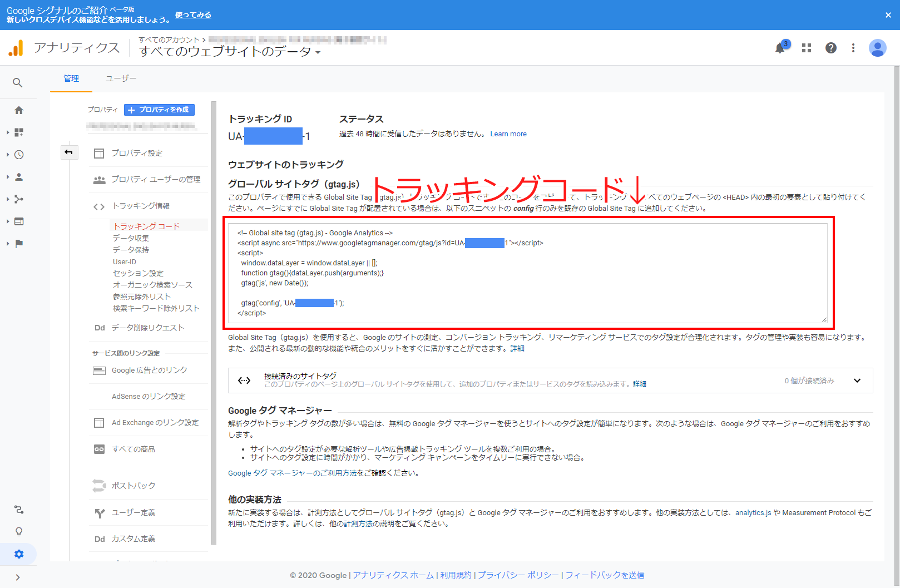900x588 pixels.
Task: Select オーガニック検索ソース submenu item
Action: 153,285
